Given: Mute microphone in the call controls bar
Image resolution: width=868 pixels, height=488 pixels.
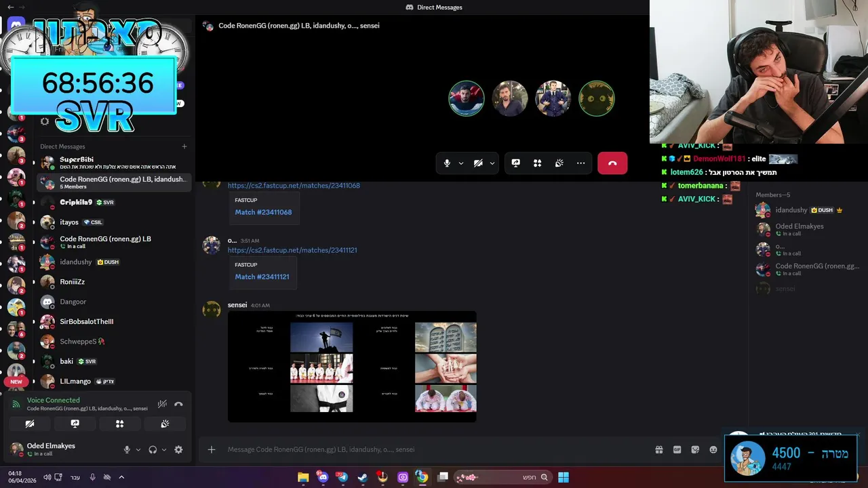Looking at the screenshot, I should (447, 163).
